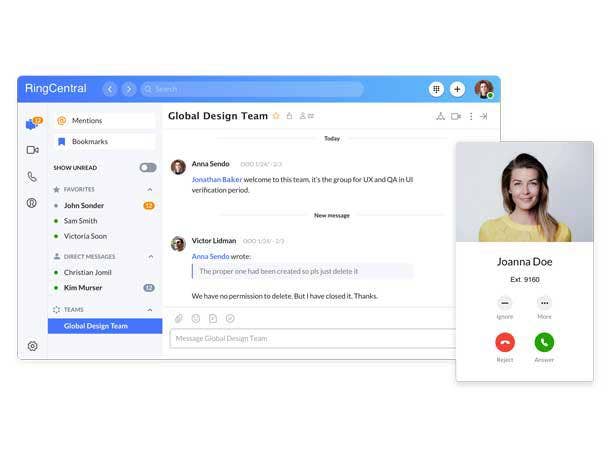The image size is (610, 457).
Task: Open the dialpad from the top bar
Action: [436, 89]
